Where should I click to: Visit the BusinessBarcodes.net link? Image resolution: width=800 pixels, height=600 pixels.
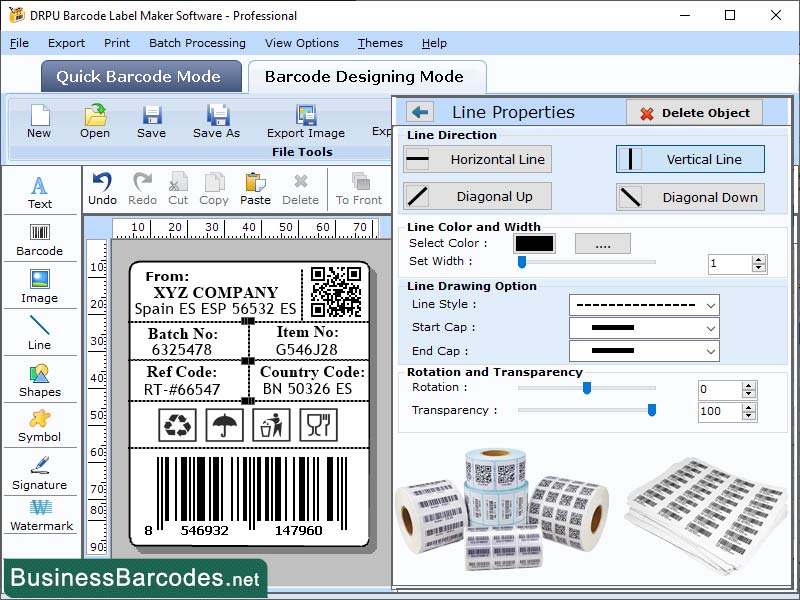(136, 578)
